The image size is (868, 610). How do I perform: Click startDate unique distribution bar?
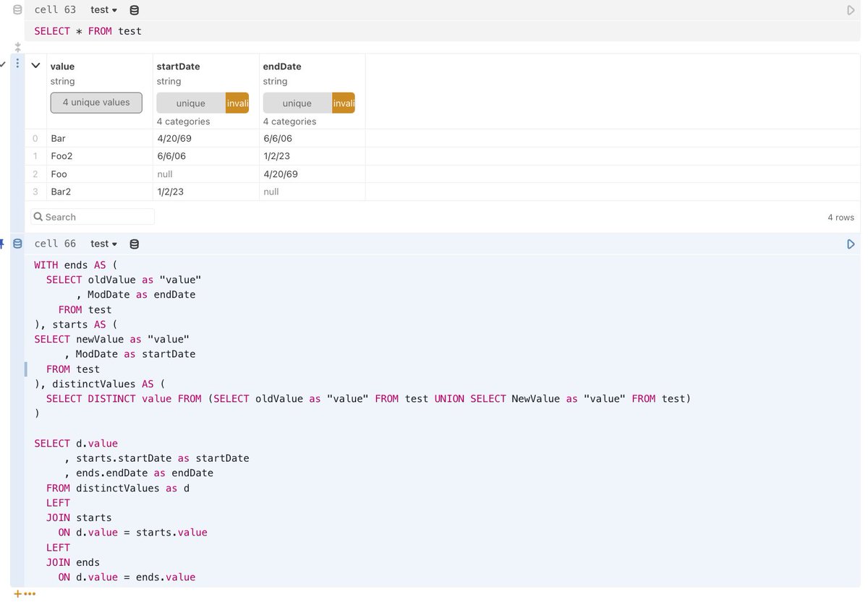pyautogui.click(x=191, y=103)
